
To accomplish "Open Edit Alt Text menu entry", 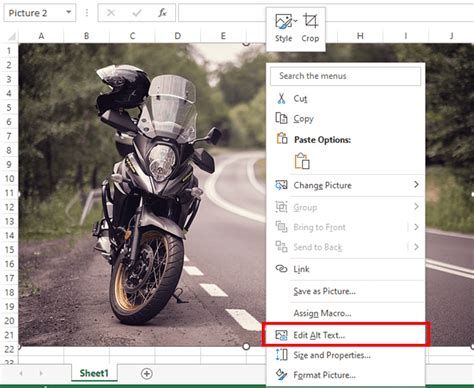I will (346, 335).
